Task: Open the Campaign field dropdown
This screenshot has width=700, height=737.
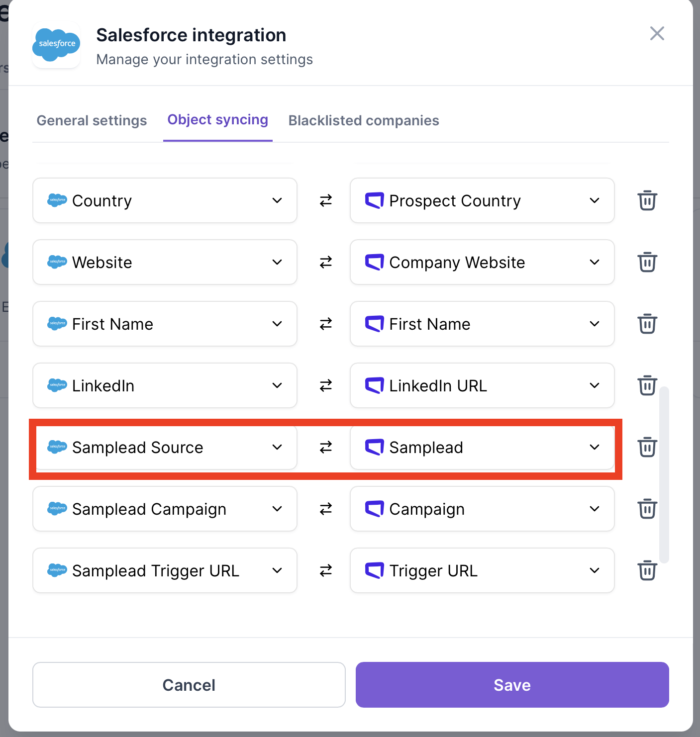Action: (482, 509)
